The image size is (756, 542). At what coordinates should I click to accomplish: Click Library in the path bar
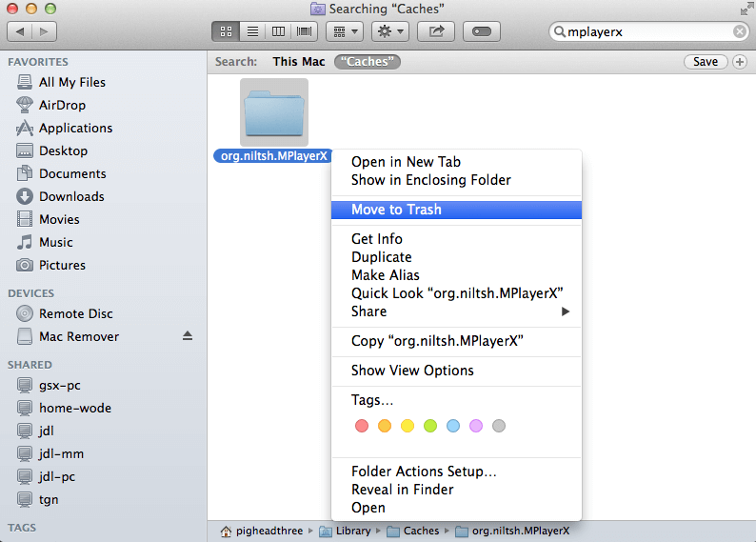pos(346,531)
